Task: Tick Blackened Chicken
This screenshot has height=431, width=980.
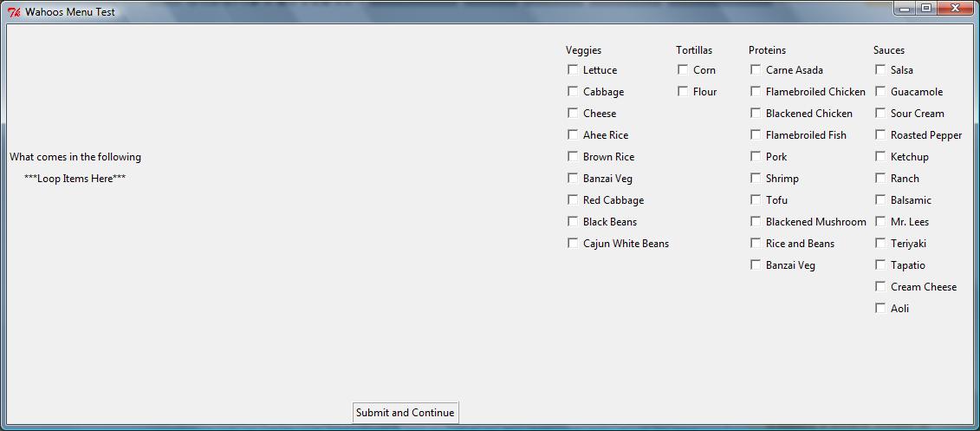Action: coord(756,114)
